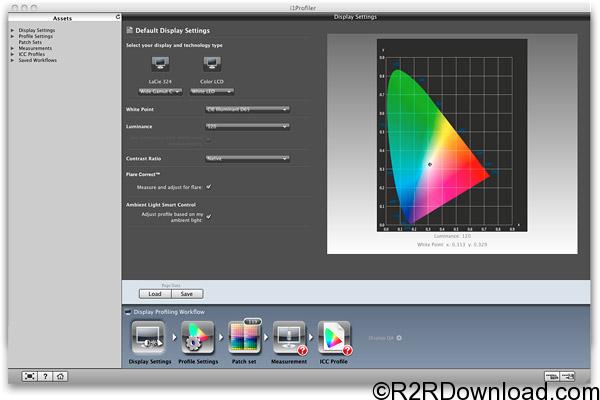Click the Patch set label under the workflow
The image size is (600, 400).
pos(244,361)
